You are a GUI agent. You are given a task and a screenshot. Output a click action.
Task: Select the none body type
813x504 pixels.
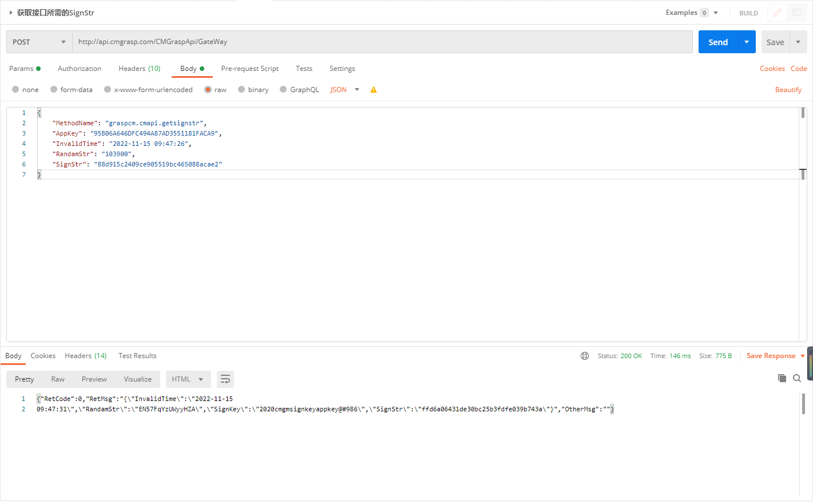pyautogui.click(x=16, y=90)
